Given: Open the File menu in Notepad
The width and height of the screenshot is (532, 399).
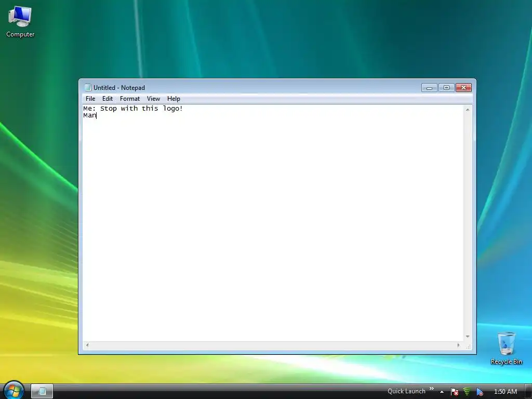Looking at the screenshot, I should [90, 99].
